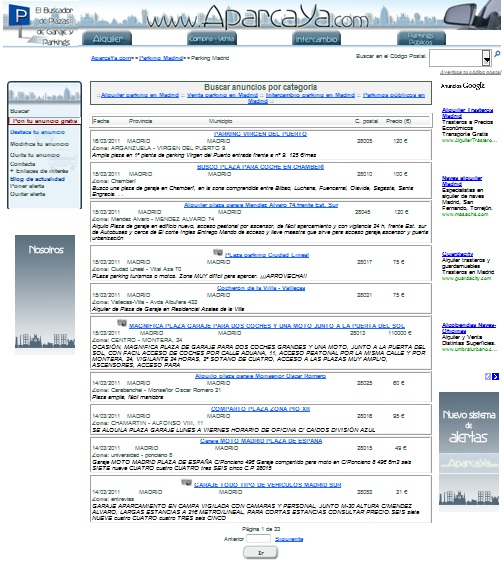Open GARAJE TODO TIPO DE VEHICULOS MADRID SUR listing
Image resolution: width=504 pixels, height=569 pixels.
tap(267, 485)
